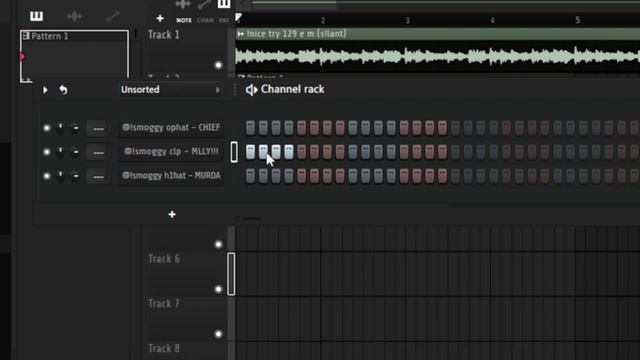Toggle step 5 on clp MLLY row
640x360 pixels.
[x=302, y=152]
